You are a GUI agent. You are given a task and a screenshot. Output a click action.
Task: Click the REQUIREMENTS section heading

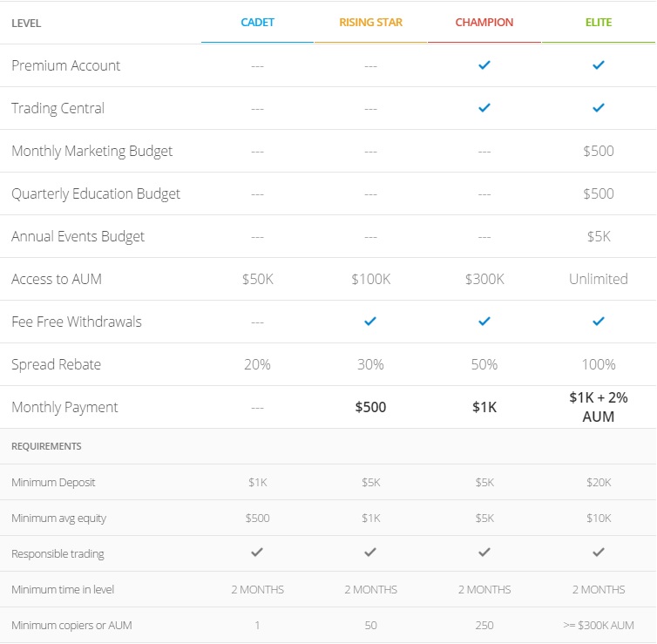tap(46, 446)
